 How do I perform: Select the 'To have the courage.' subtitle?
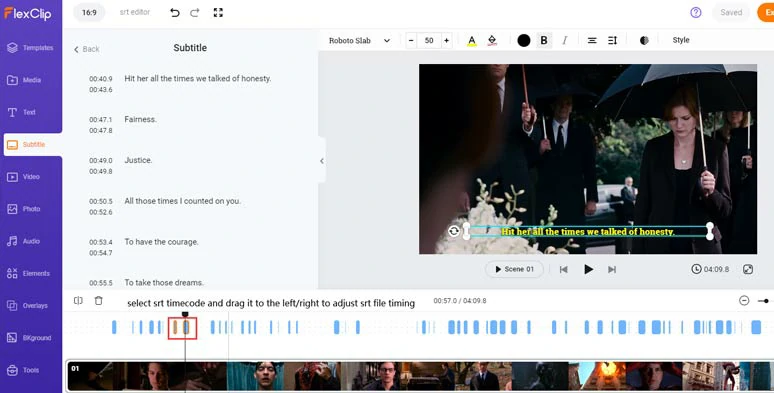pos(161,242)
